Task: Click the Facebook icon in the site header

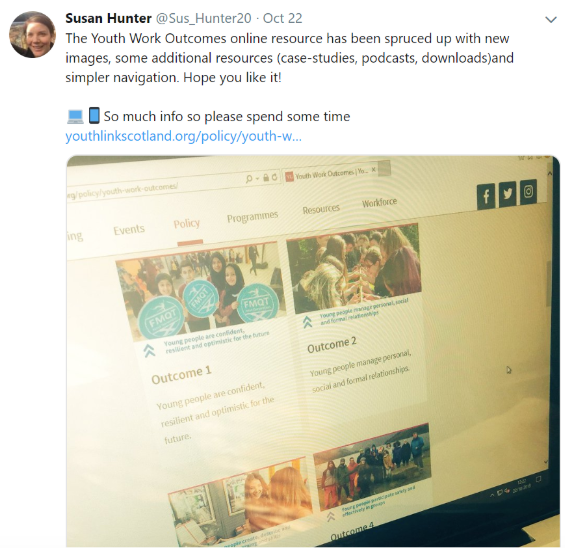Action: coord(486,196)
